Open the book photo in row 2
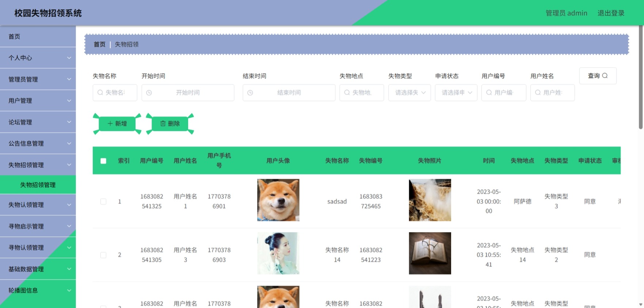 (x=430, y=253)
